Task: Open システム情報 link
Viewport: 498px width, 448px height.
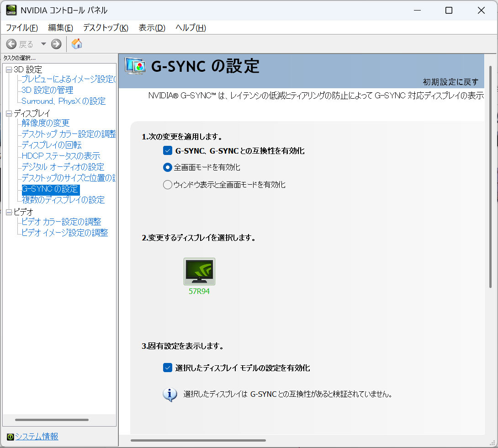Action: [37, 437]
